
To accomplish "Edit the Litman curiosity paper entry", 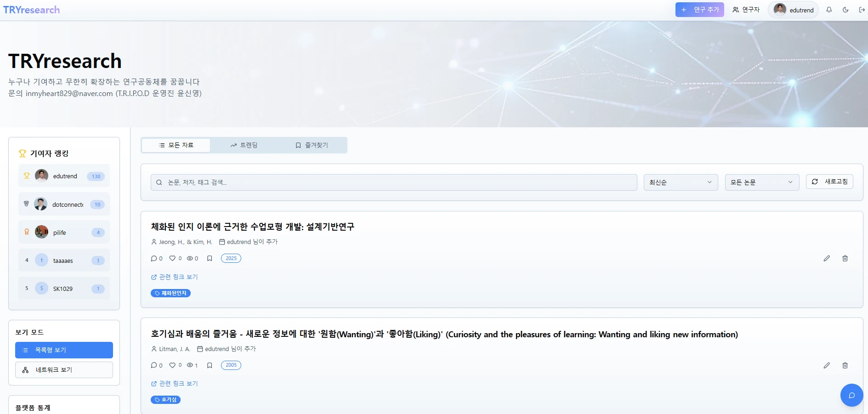I will (827, 365).
